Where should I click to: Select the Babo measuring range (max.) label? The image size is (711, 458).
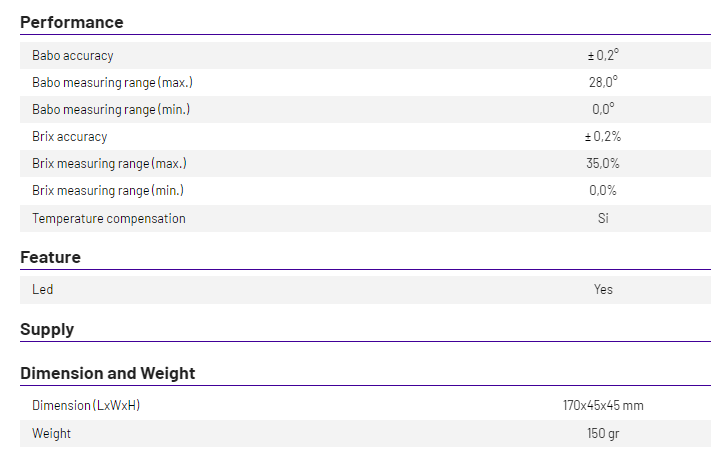point(112,83)
